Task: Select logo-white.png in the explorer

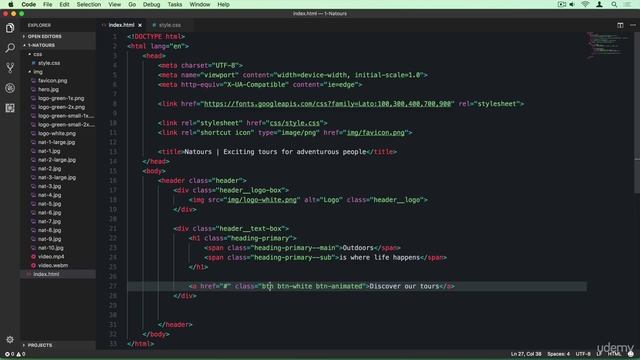Action: (x=57, y=133)
